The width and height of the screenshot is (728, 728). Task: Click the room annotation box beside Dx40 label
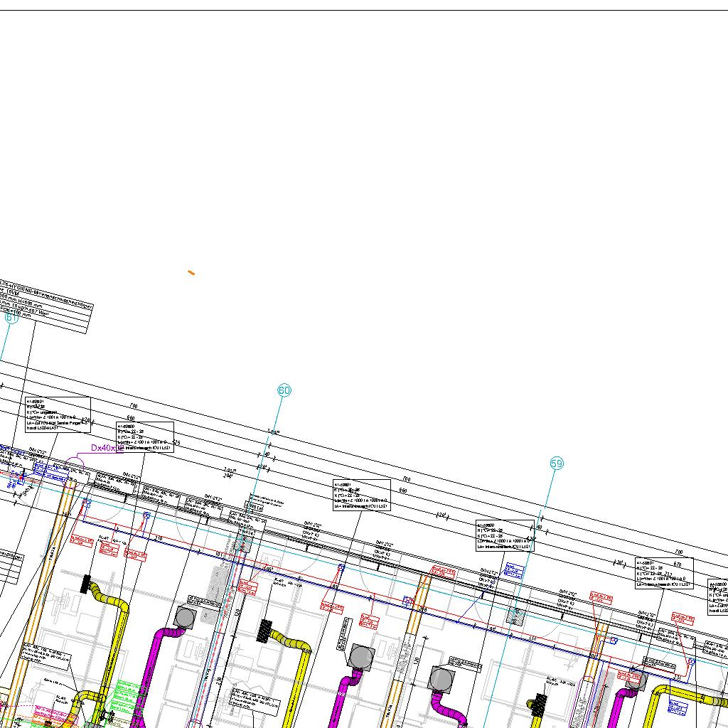145,437
